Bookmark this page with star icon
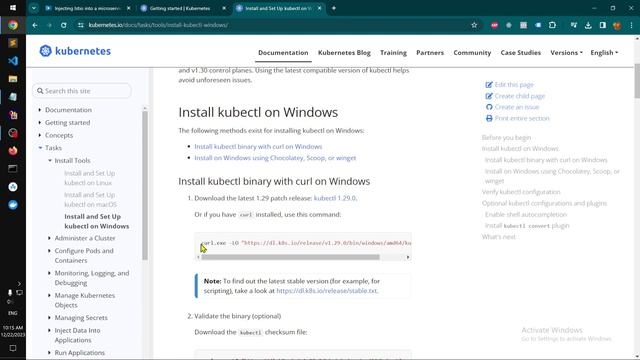This screenshot has width=640, height=360. [x=474, y=25]
